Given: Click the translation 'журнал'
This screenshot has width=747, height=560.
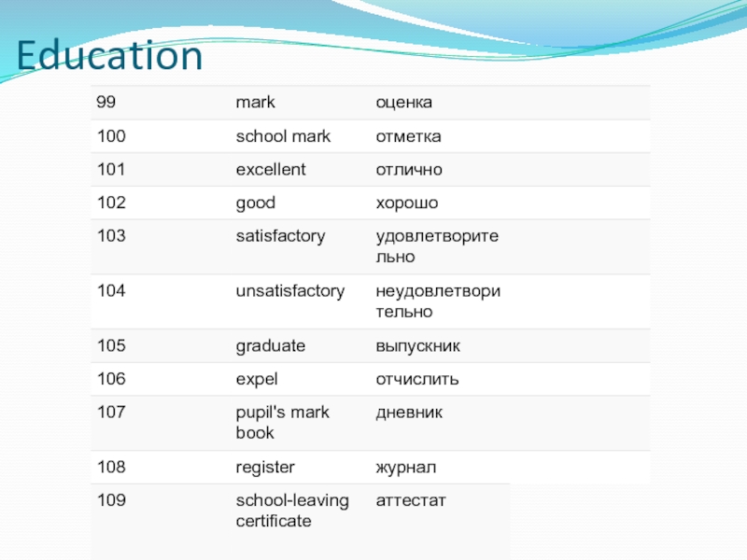Looking at the screenshot, I should 406,468.
